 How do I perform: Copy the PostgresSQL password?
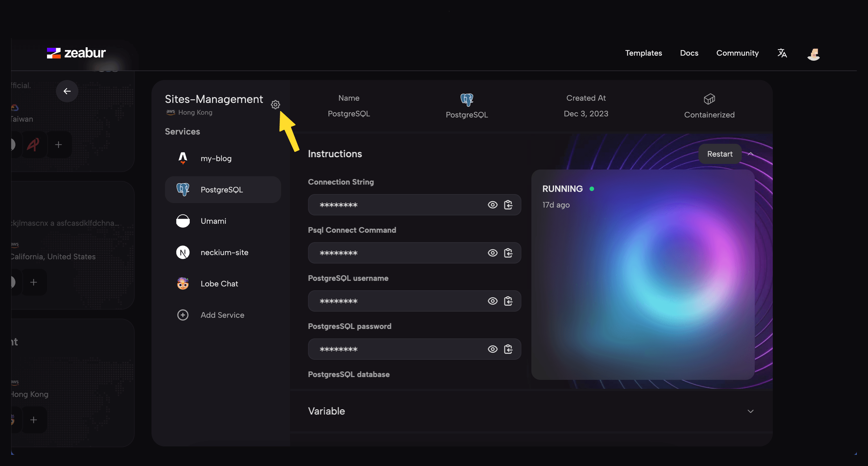coord(508,349)
